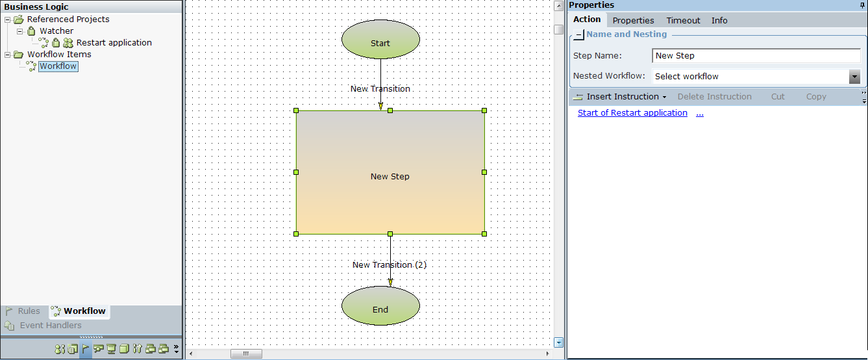This screenshot has width=868, height=360.
Task: Click the monitor icon in bottom navigation strip
Action: (111, 349)
